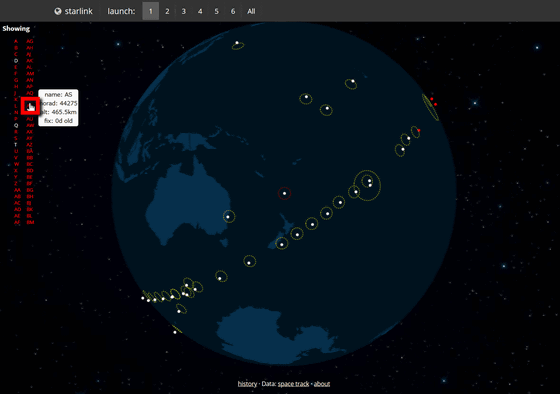Open the about link
Screen dimensions: 560x394
coord(322,384)
